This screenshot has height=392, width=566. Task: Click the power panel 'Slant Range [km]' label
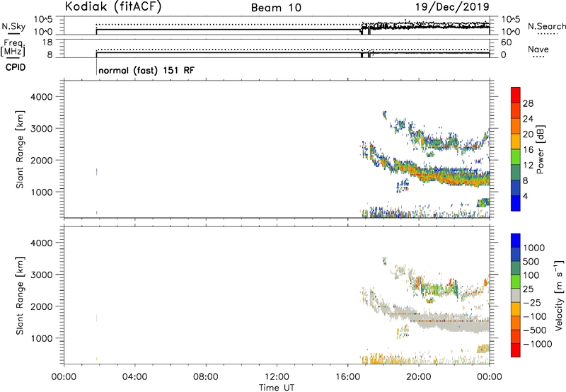coord(20,150)
